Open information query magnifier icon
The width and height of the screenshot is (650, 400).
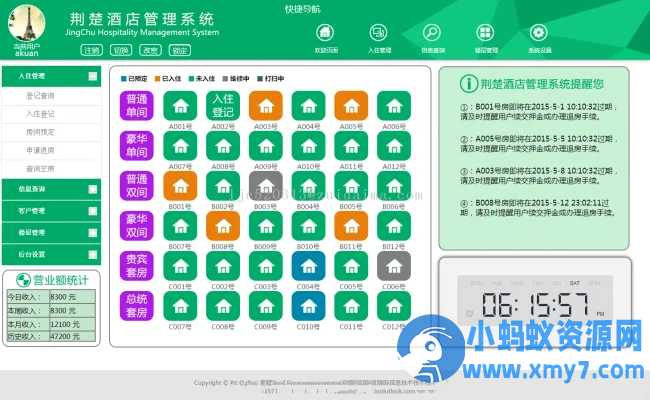(432, 32)
